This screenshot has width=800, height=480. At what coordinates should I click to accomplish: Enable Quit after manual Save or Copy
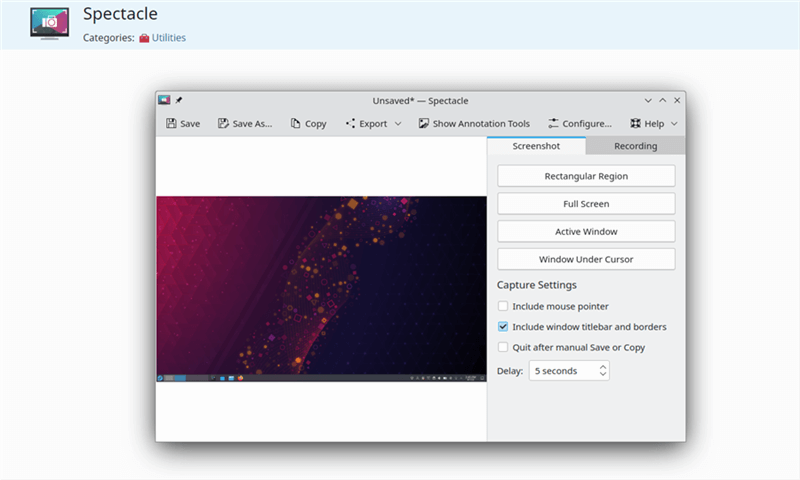(503, 347)
